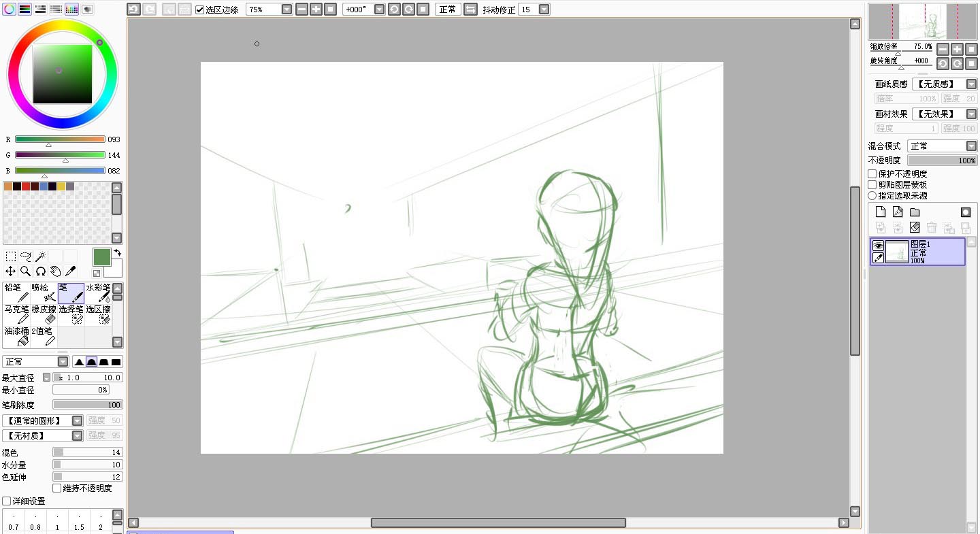This screenshot has width=980, height=534.
Task: Select the 马克笔 marker tool
Action: 16,314
